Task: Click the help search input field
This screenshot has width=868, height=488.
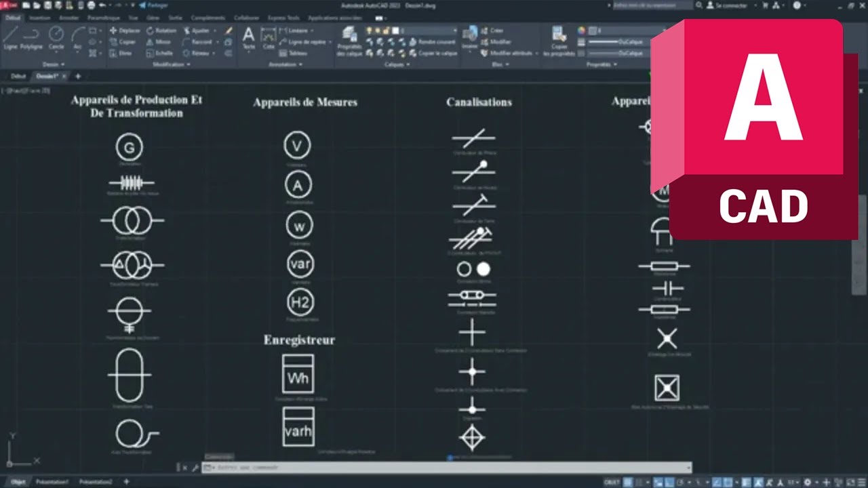Action: (x=652, y=5)
